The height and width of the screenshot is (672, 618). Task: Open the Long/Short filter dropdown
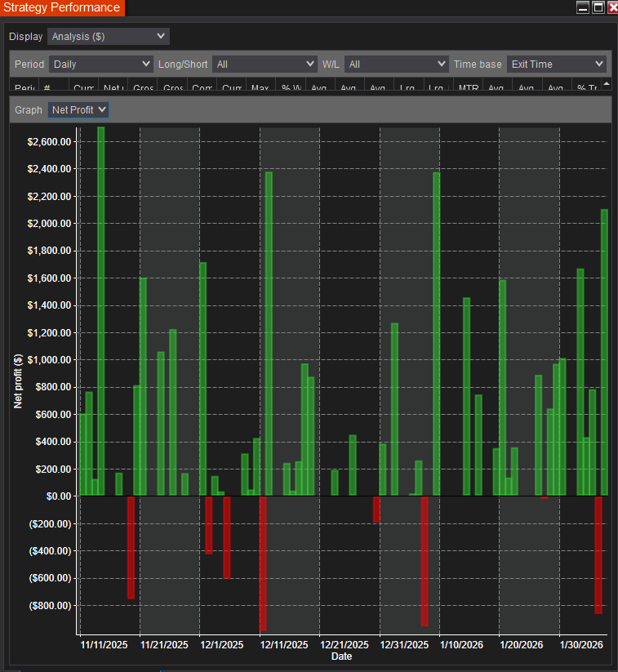[x=265, y=64]
